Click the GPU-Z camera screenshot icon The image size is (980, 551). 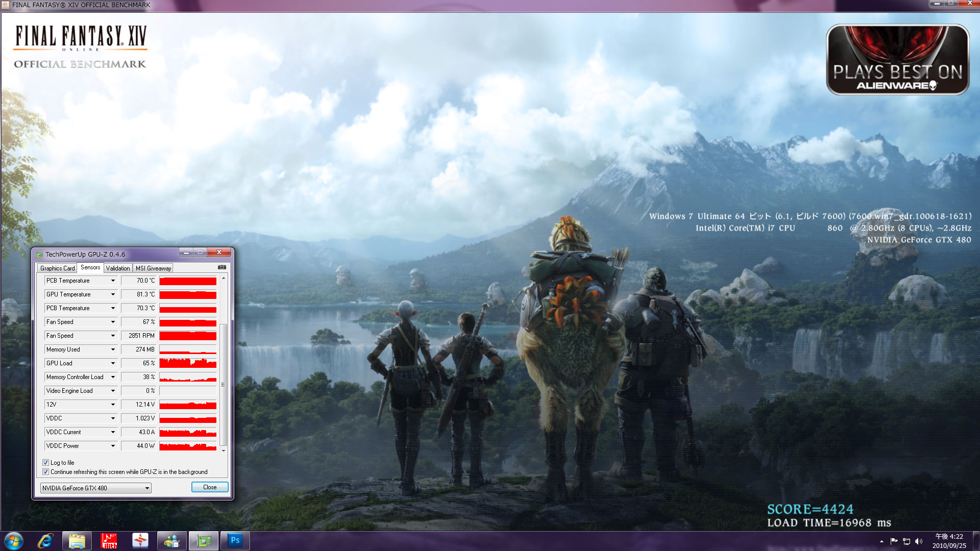click(x=222, y=267)
